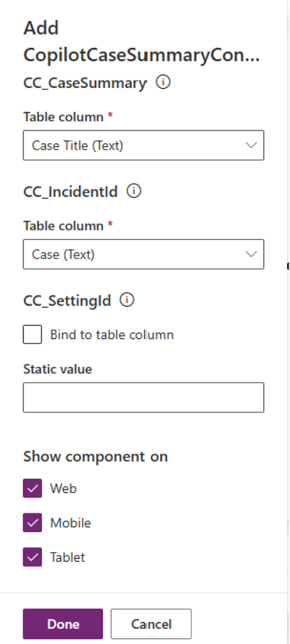The height and width of the screenshot is (644, 290).
Task: Click the info icon beside CC_IncidentId
Action: pyautogui.click(x=133, y=192)
